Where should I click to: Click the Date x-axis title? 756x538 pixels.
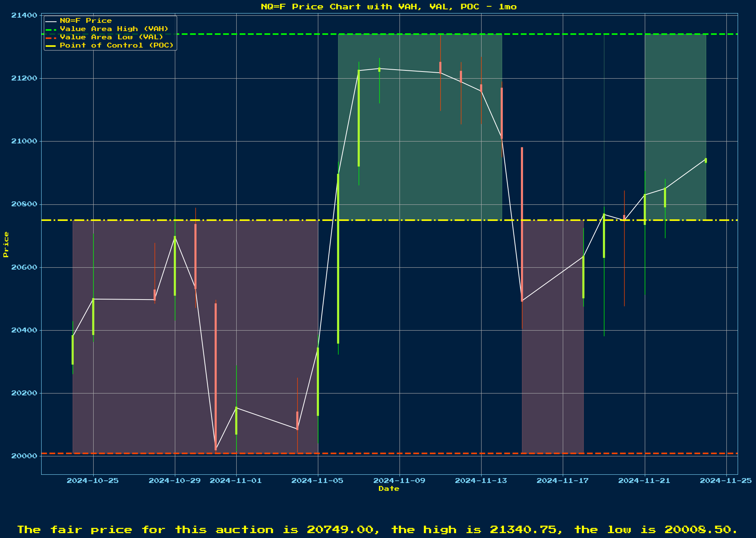click(389, 489)
